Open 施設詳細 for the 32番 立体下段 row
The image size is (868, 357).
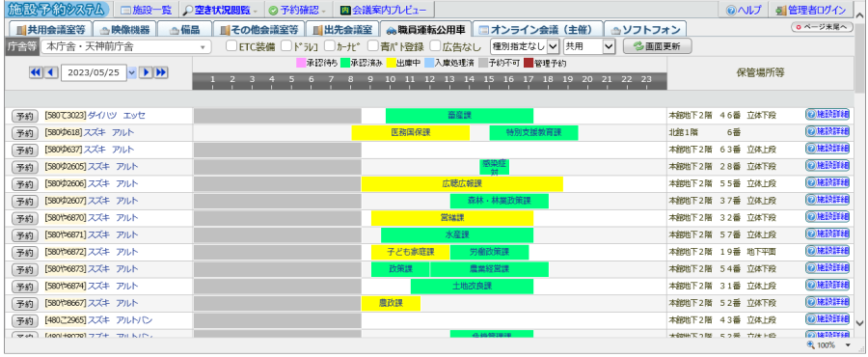[x=827, y=216]
